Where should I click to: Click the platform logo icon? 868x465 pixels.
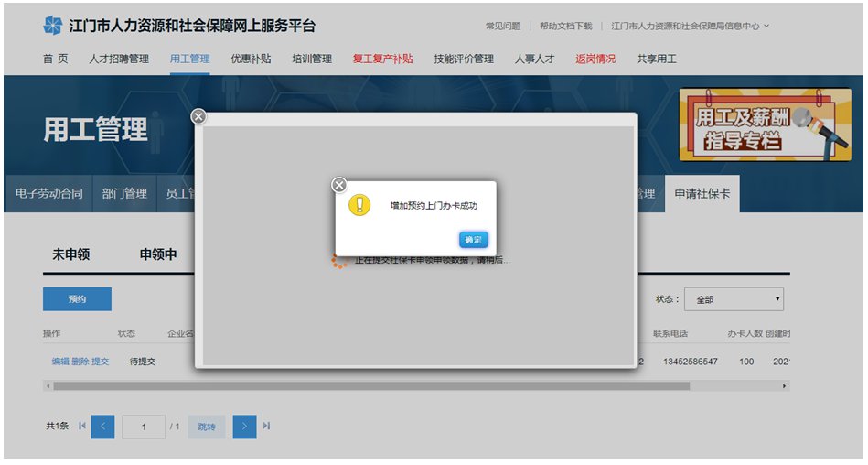tap(52, 26)
